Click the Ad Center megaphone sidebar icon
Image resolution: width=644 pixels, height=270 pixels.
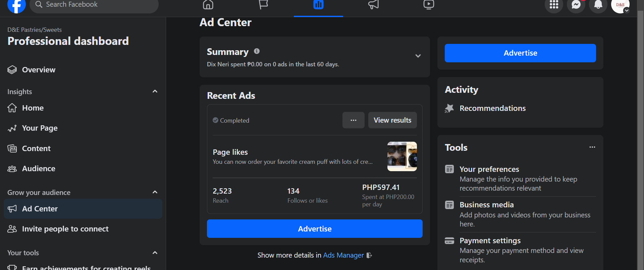coord(12,209)
